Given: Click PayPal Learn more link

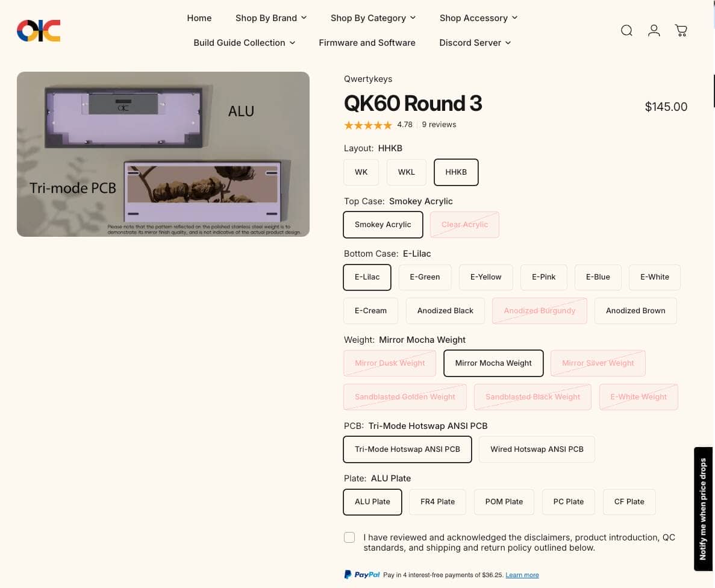Looking at the screenshot, I should click(x=522, y=575).
